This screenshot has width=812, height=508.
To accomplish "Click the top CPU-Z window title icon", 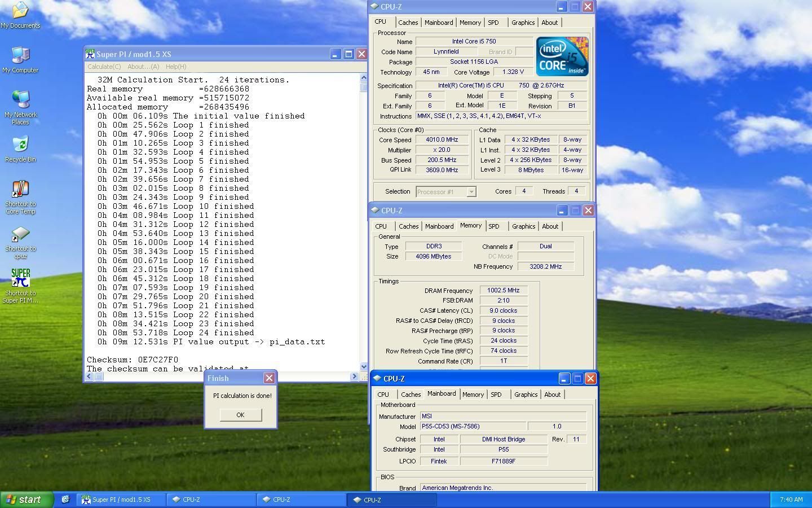I will point(374,7).
